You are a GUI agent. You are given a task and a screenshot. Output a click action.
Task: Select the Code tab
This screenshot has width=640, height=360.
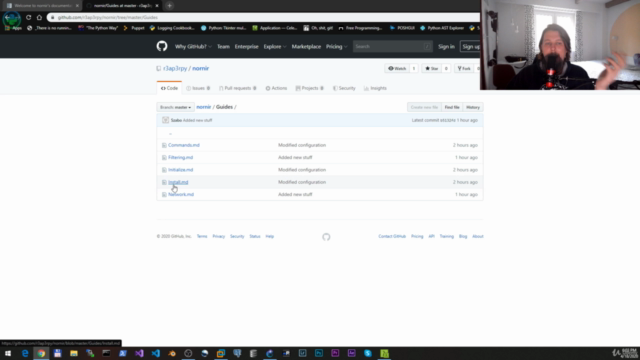coord(169,88)
